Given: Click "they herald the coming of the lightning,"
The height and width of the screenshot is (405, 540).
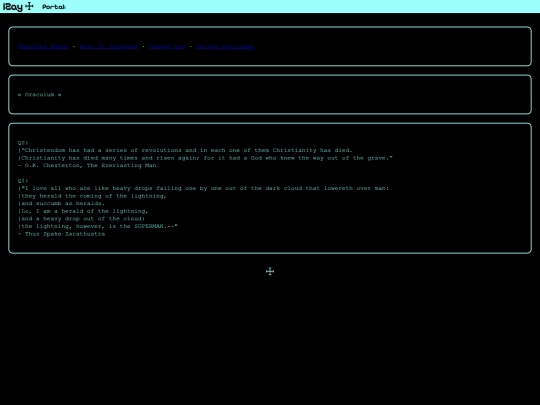Looking at the screenshot, I should click(x=92, y=196).
